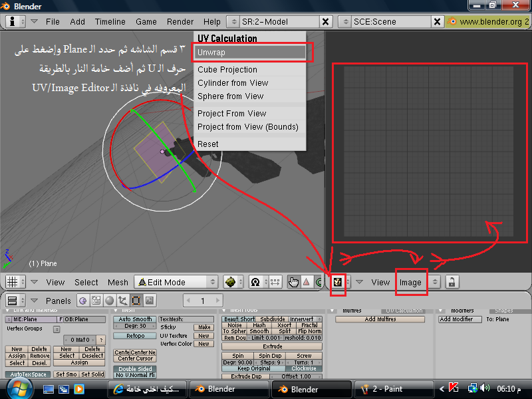
Task: Choose Project from View (Bounds)
Action: click(249, 127)
